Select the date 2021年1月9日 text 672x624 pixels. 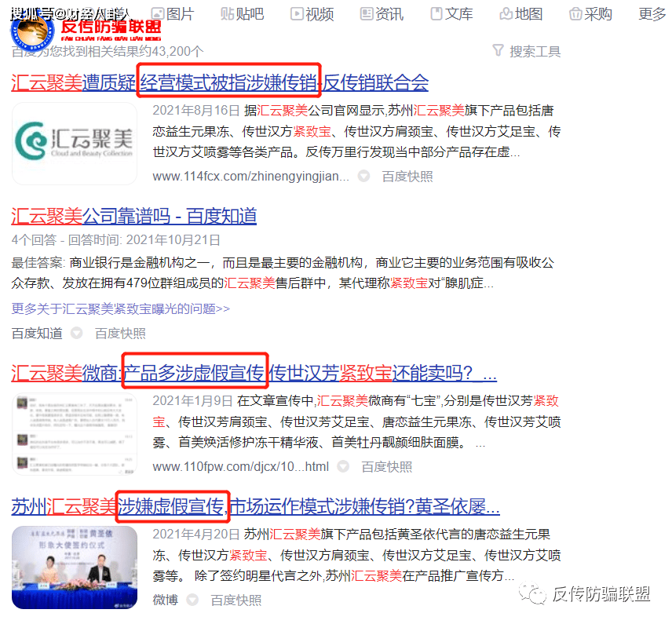click(192, 400)
